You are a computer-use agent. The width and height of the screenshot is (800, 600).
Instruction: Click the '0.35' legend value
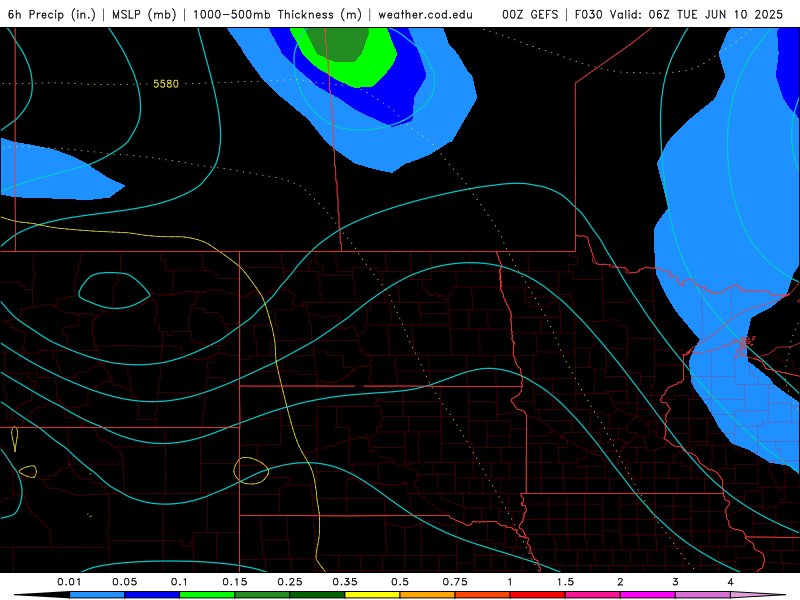[x=345, y=582]
